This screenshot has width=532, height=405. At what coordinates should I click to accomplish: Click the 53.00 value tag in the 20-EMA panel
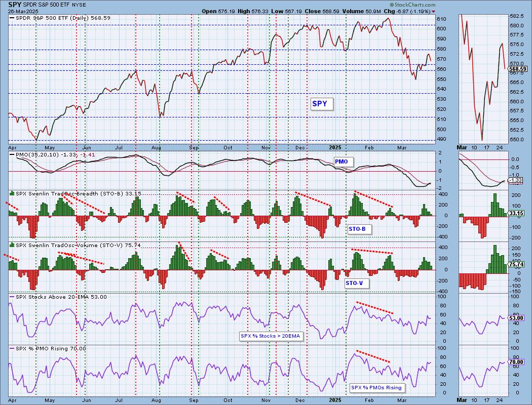coord(516,318)
